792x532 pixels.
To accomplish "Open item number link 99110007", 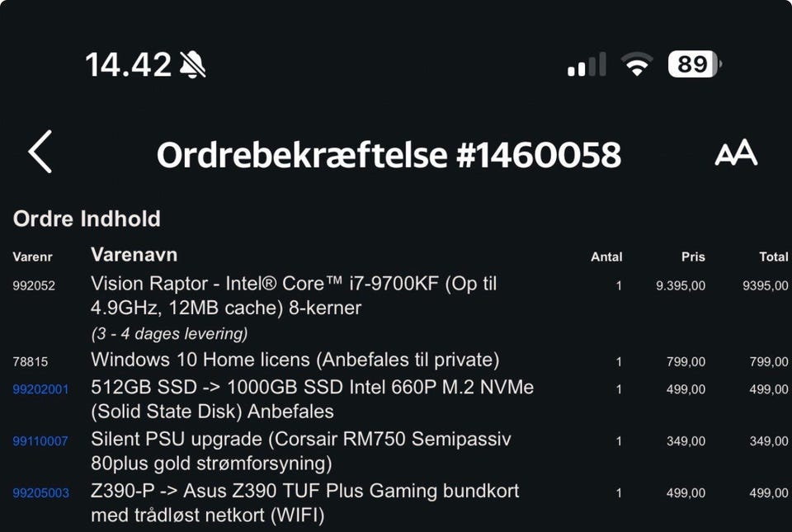I will coord(40,441).
